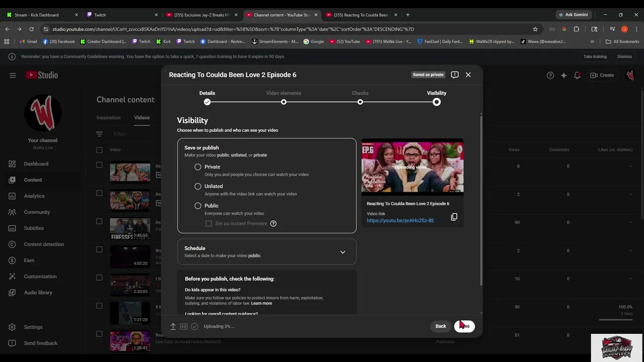Switch to the Twitch browser tab

121,15
